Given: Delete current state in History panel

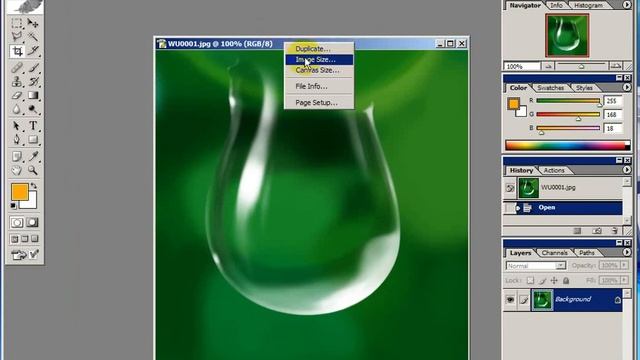Looking at the screenshot, I should [x=615, y=231].
